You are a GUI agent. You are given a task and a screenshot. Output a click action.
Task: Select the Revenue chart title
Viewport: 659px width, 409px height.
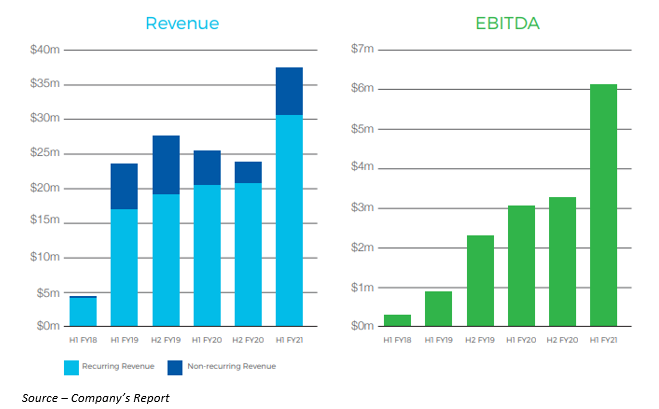182,23
